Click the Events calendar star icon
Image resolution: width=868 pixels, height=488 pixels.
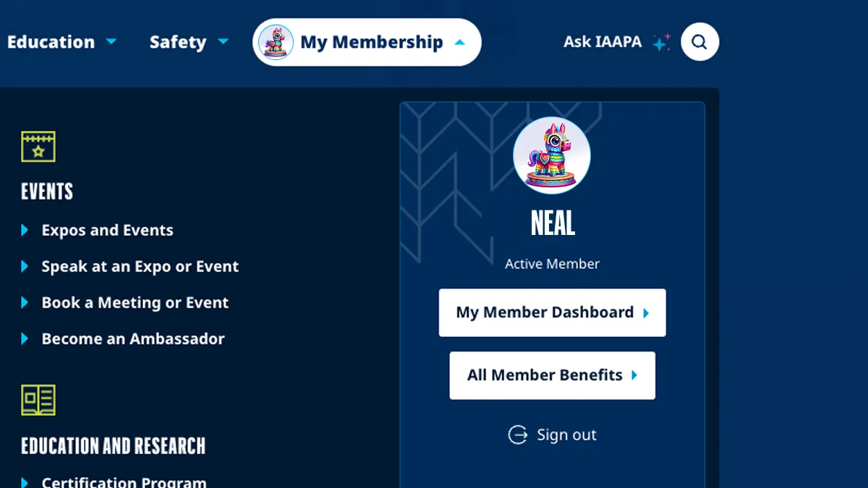[38, 147]
